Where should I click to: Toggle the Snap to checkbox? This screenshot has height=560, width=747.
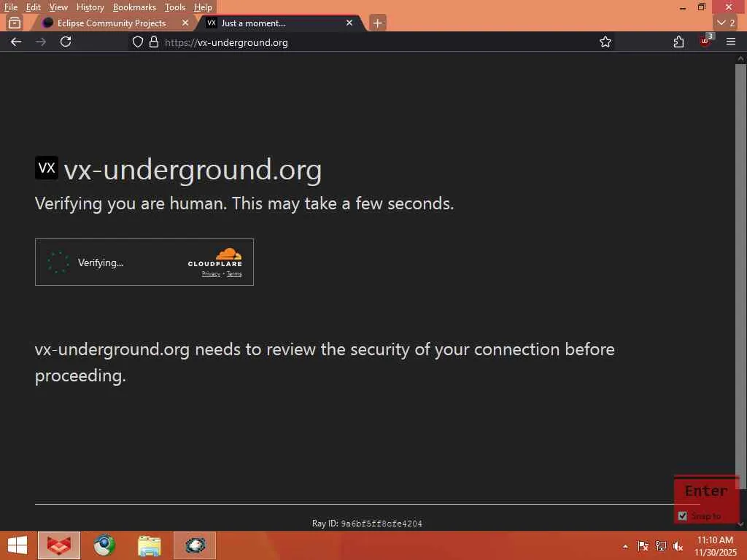[x=682, y=516]
